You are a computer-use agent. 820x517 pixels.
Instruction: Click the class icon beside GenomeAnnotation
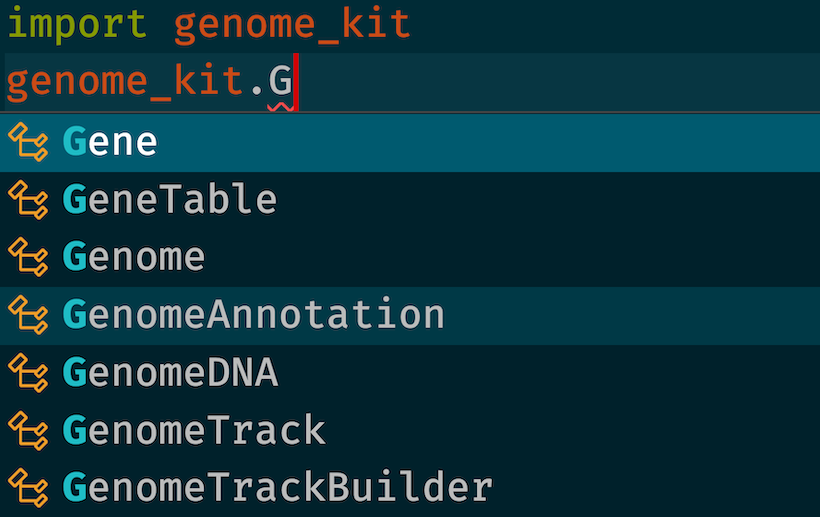pos(28,315)
